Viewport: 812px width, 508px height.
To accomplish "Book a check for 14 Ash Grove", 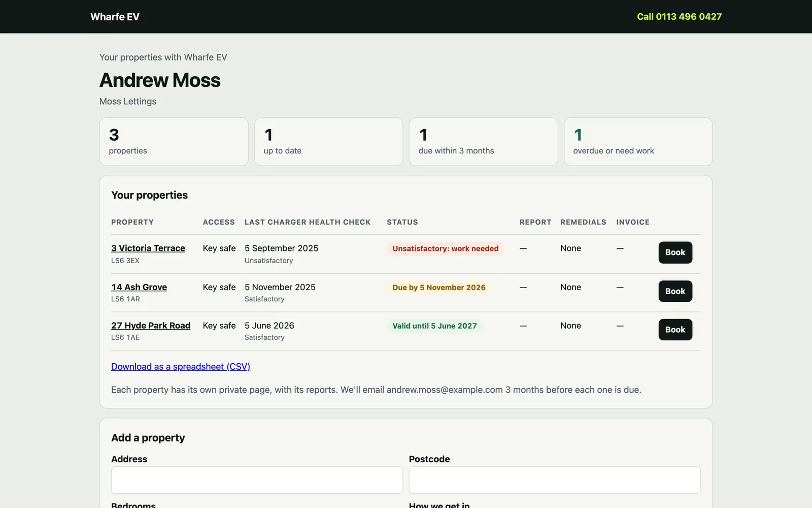I will (675, 291).
